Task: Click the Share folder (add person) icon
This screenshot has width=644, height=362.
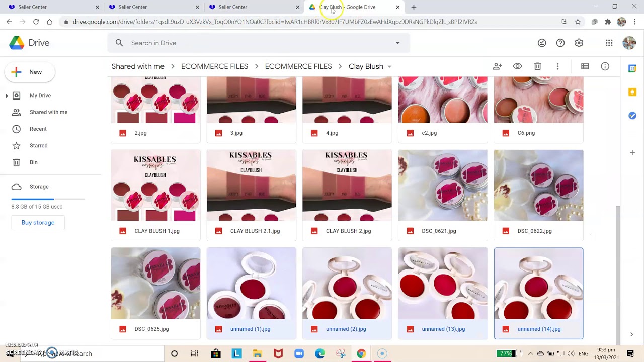Action: click(x=497, y=66)
